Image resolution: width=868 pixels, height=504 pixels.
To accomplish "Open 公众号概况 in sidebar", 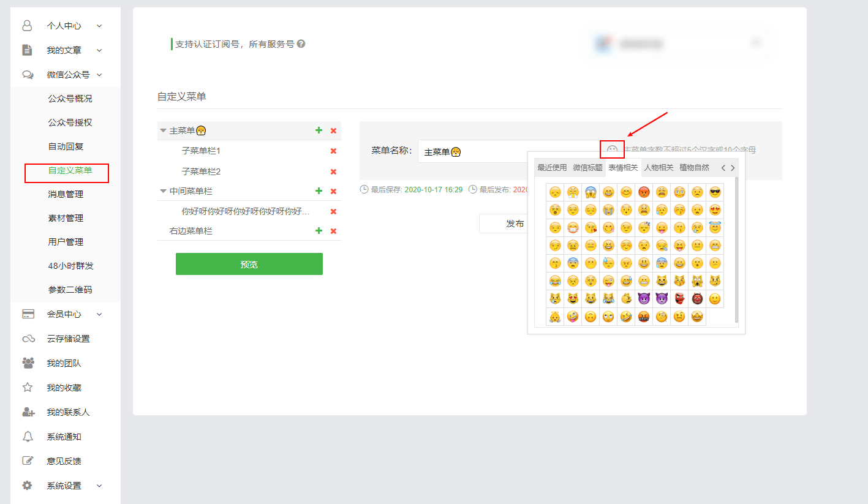I will [x=70, y=99].
